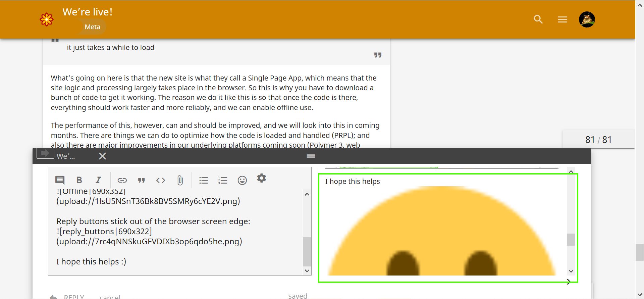The height and width of the screenshot is (299, 644).
Task: Click the quote whole post speech bubble icon
Action: tap(60, 180)
